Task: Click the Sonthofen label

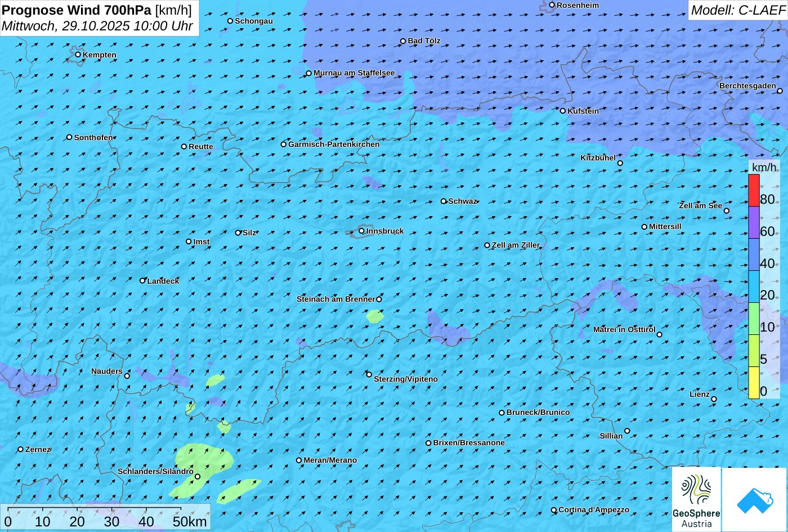Action: [x=93, y=137]
